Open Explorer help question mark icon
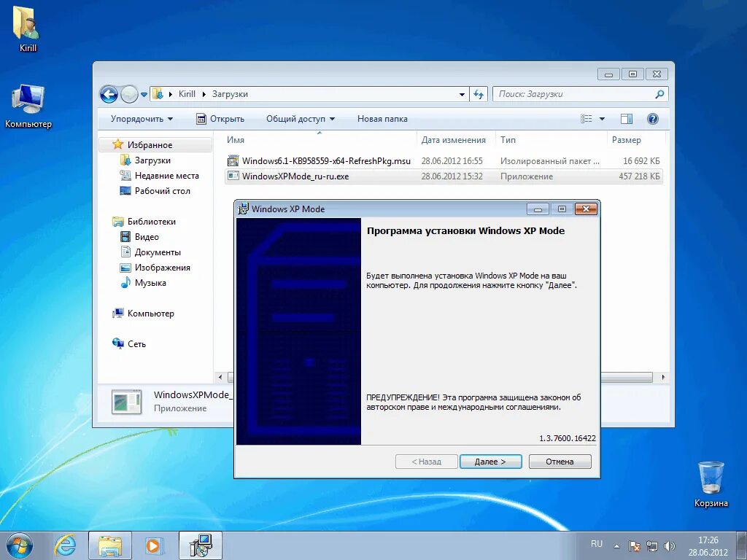 [653, 119]
